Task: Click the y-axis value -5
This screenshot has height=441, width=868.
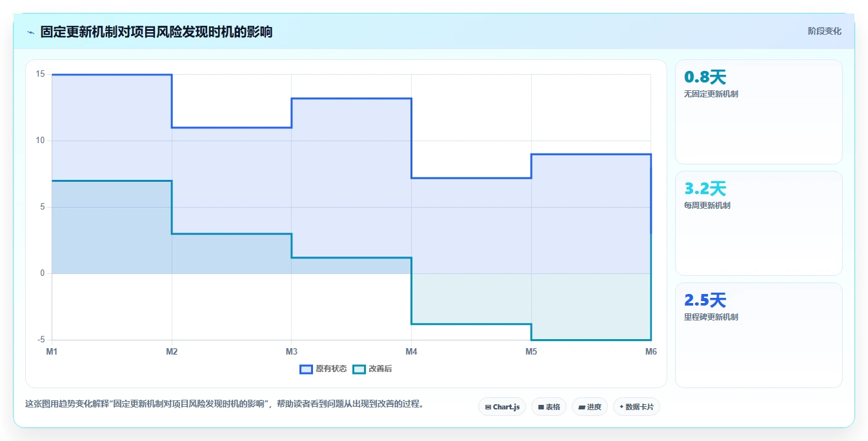Action: pos(41,340)
